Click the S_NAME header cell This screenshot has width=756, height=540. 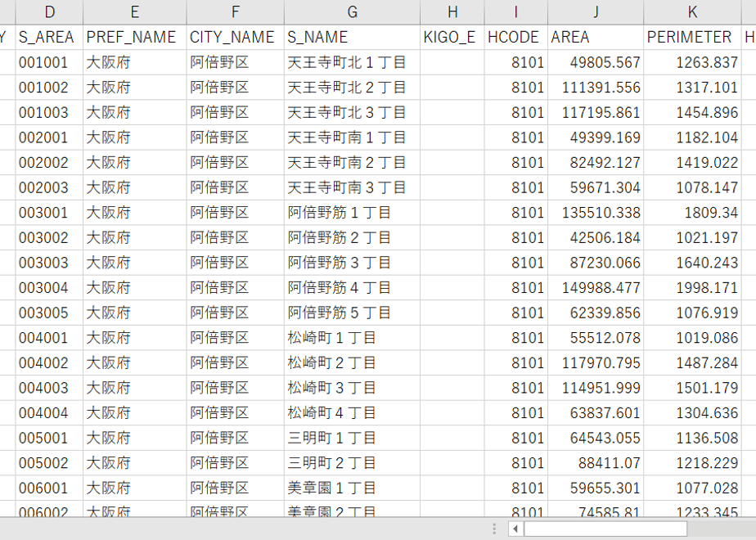352,37
